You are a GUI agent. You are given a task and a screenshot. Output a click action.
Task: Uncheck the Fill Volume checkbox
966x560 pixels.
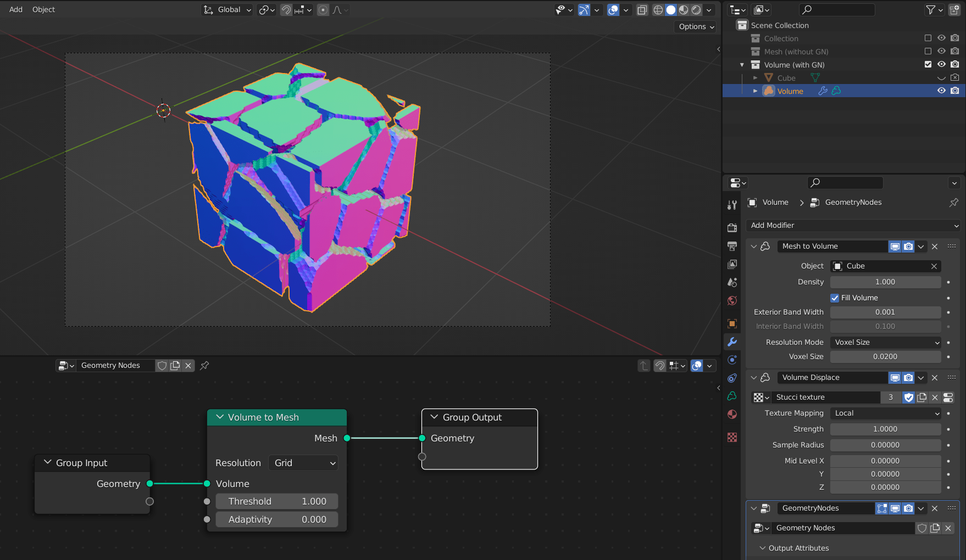pyautogui.click(x=835, y=297)
